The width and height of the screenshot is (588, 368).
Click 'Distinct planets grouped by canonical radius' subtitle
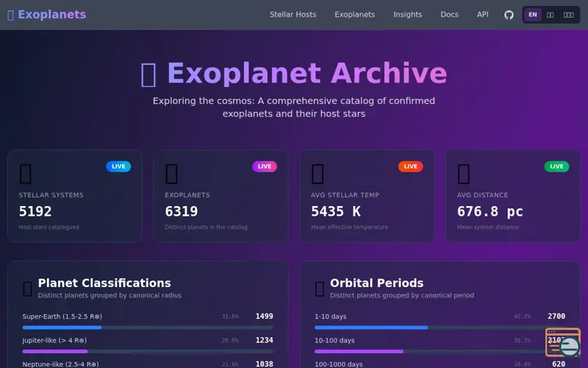tap(110, 296)
